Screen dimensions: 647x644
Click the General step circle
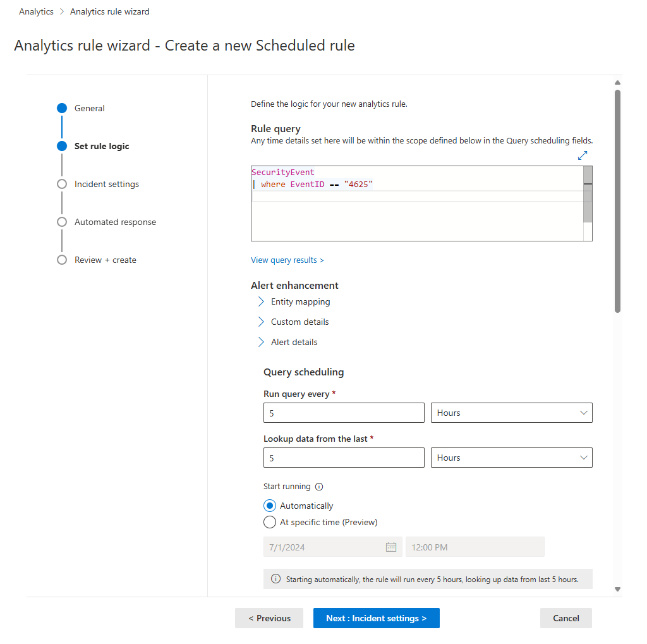pos(61,108)
